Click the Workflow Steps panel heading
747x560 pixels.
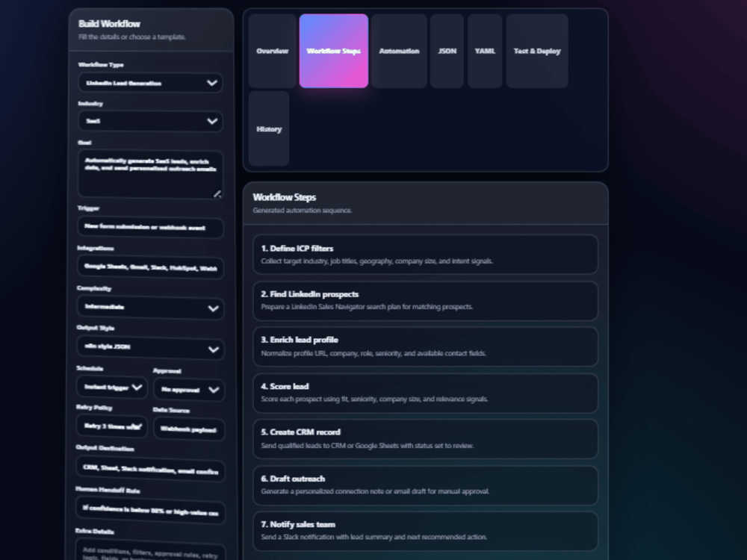coord(284,197)
